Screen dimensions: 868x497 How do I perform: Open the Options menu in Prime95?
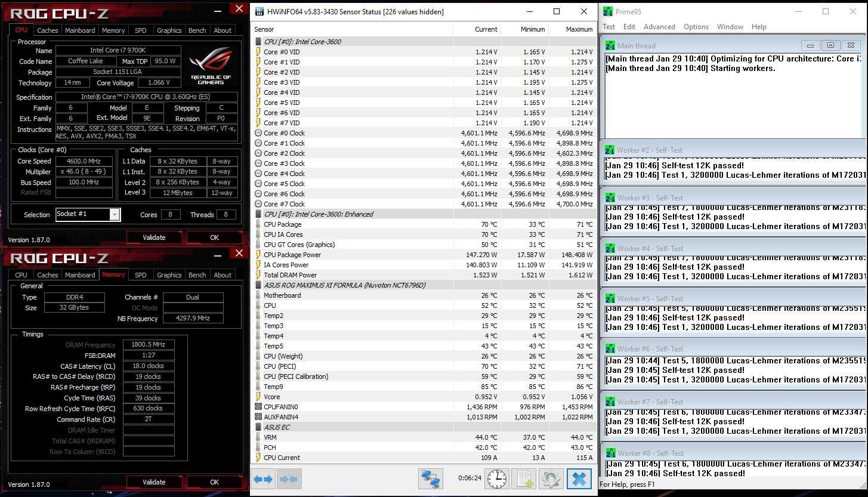click(696, 27)
